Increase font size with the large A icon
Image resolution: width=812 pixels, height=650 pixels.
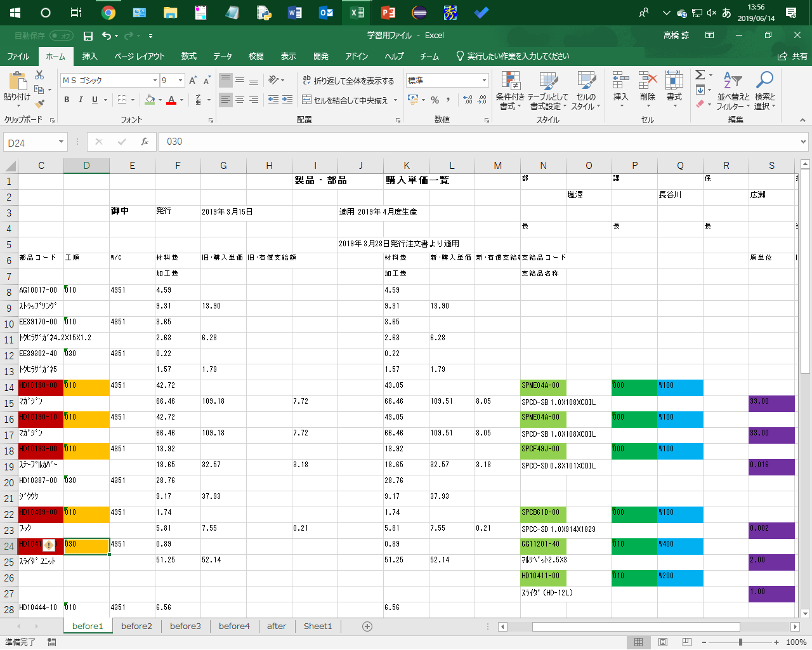click(193, 81)
